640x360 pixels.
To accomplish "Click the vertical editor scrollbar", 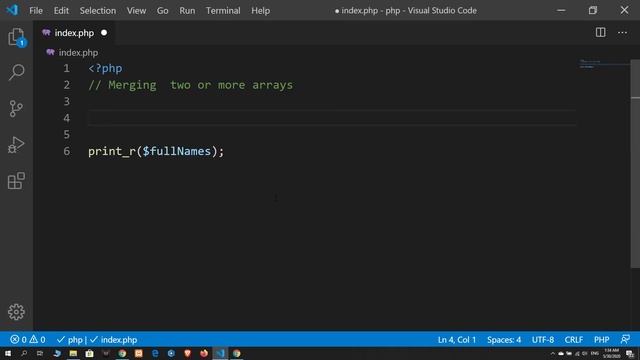I will pyautogui.click(x=635, y=163).
